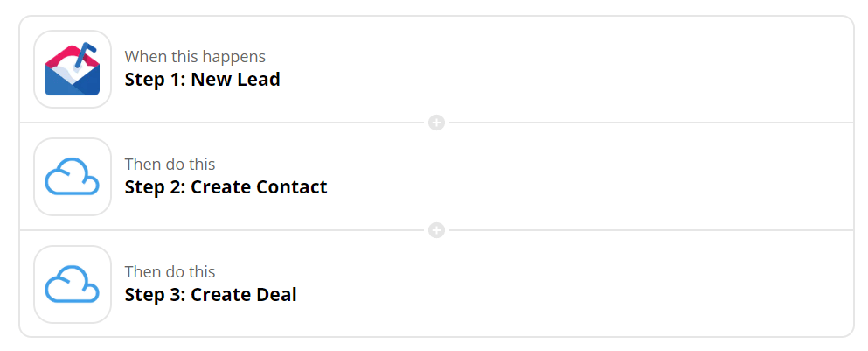Add a step after New Lead trigger
This screenshot has width=868, height=351.
tap(436, 123)
